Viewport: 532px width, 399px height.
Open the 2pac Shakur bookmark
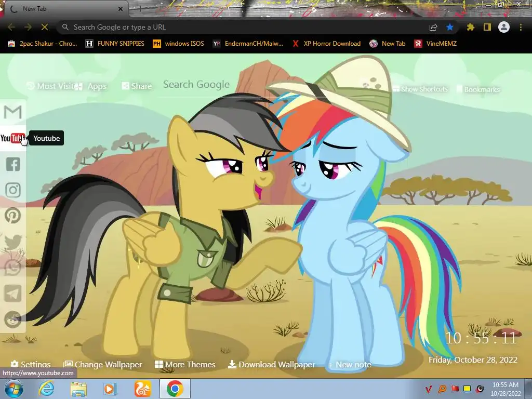coord(43,44)
